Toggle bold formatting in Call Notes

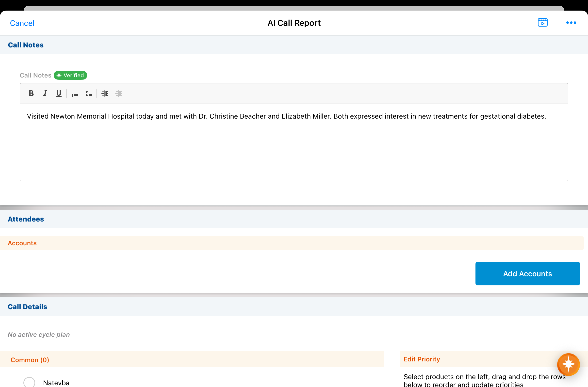tap(31, 93)
